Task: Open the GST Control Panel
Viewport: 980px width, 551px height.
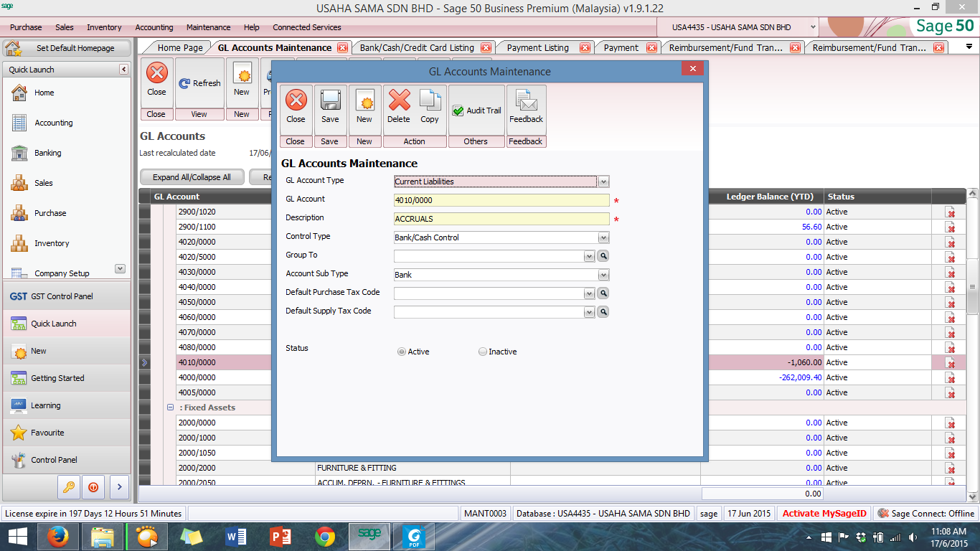Action: click(67, 296)
